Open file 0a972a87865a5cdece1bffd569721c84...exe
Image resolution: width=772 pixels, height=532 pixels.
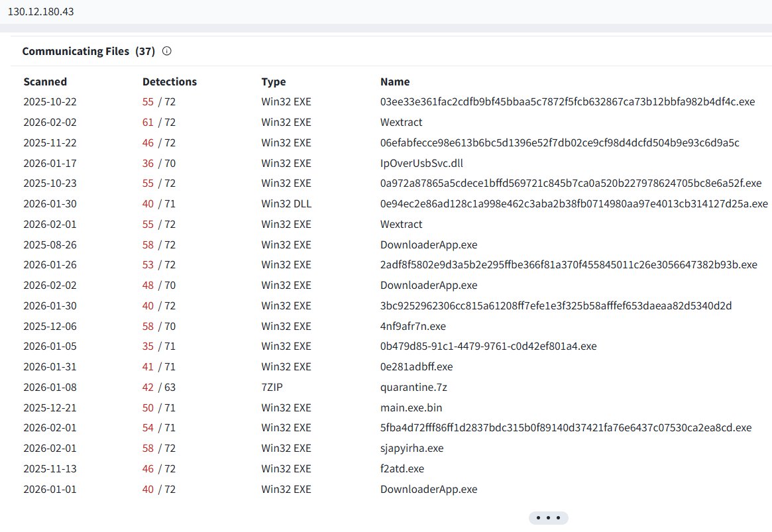pyautogui.click(x=571, y=184)
